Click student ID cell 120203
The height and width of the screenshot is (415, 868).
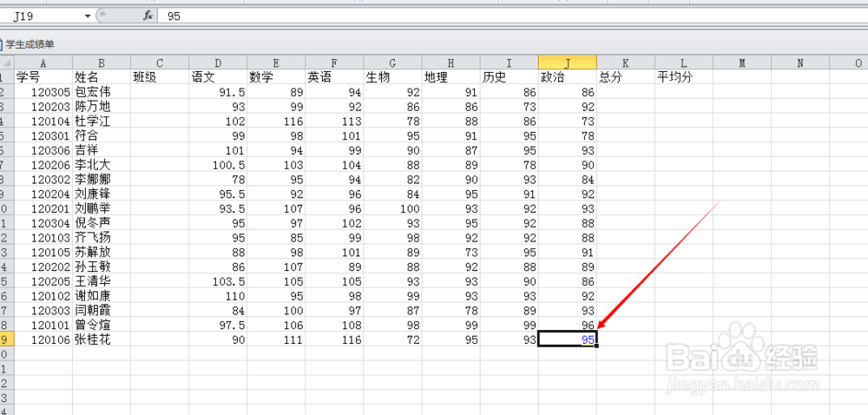pyautogui.click(x=43, y=106)
